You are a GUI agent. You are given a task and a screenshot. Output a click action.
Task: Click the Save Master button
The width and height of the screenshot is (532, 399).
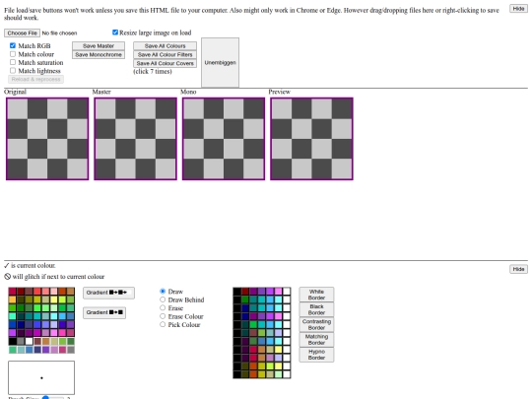click(x=99, y=45)
